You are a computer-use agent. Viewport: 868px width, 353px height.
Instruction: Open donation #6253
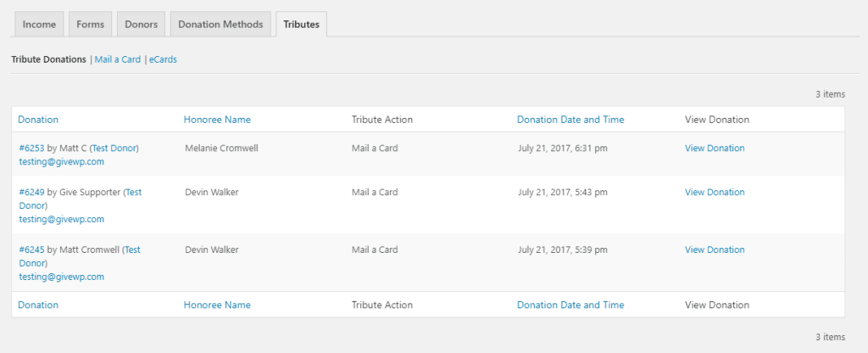tap(31, 148)
